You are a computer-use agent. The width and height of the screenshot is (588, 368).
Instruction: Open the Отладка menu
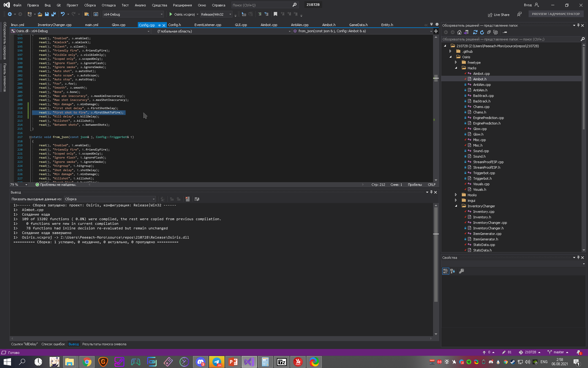[x=108, y=5]
